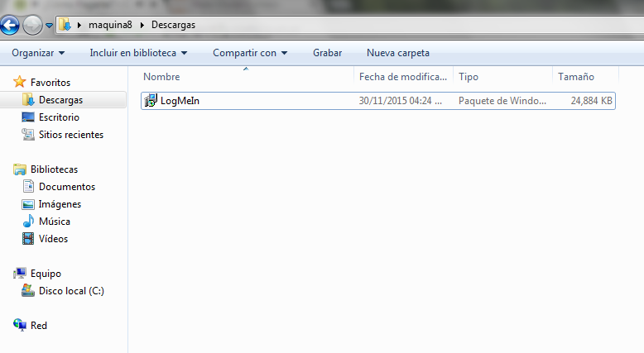Click the Escritorio desktop icon

[x=28, y=117]
